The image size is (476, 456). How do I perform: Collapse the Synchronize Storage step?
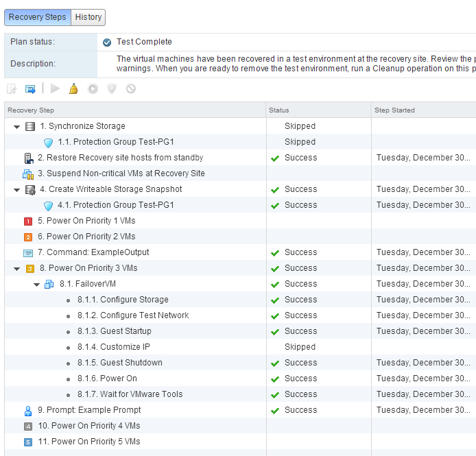click(x=17, y=127)
